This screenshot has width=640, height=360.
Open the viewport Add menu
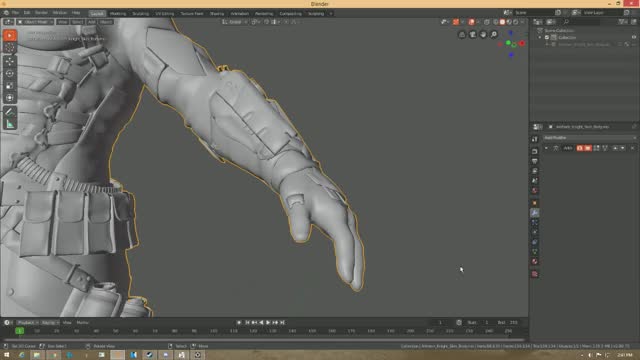[91, 22]
